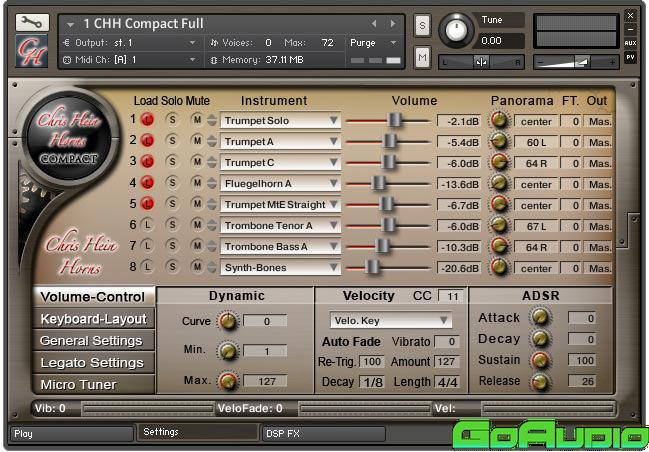
Task: Adjust panorama knob for Trombone Tenor A
Action: pos(499,225)
